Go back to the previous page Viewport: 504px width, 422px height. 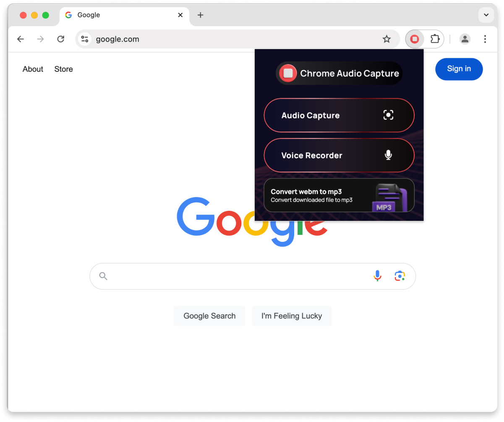(x=21, y=39)
